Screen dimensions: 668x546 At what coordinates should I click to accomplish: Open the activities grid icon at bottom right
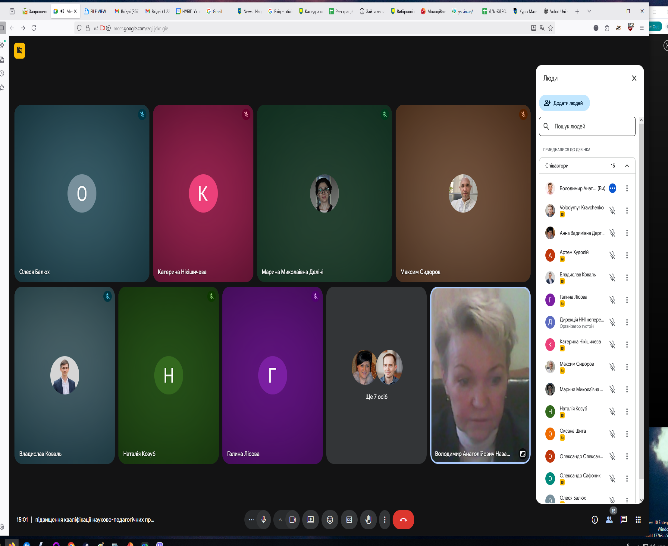pos(638,520)
